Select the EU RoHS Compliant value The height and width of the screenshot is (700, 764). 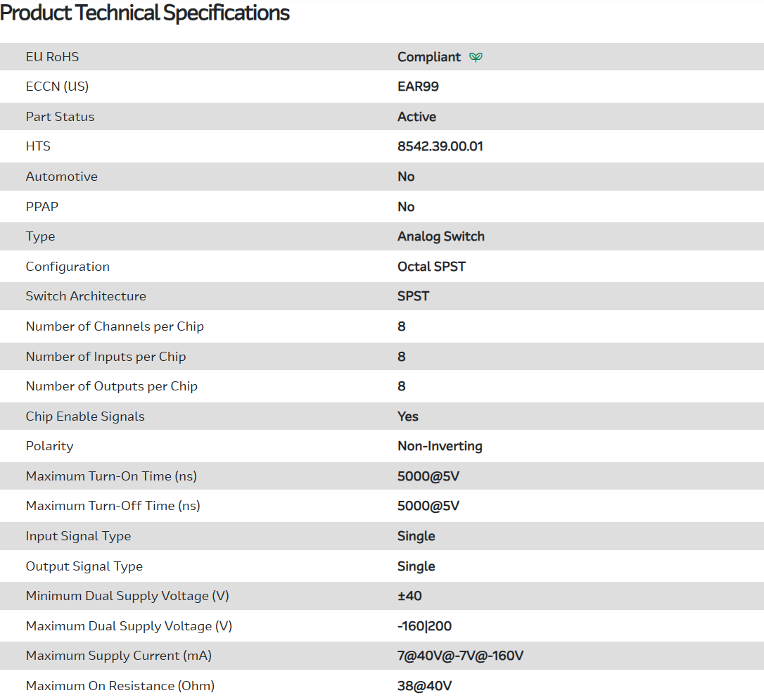429,57
